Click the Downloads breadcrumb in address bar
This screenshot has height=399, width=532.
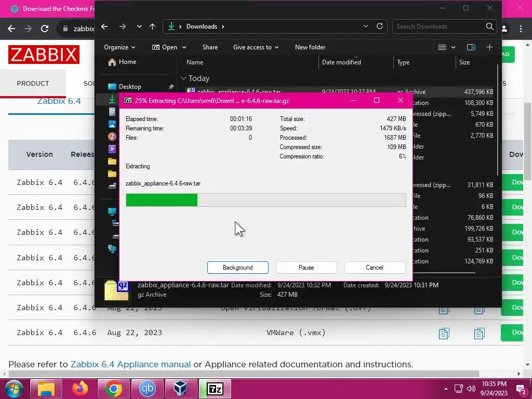point(202,26)
